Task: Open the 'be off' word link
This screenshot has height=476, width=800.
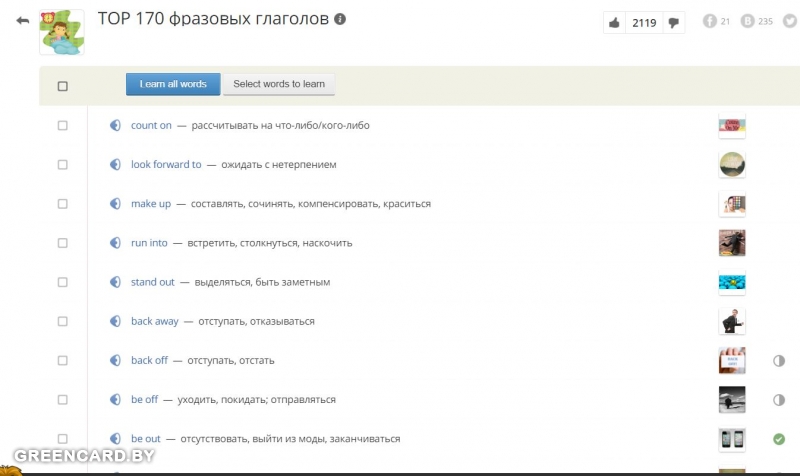Action: click(144, 399)
